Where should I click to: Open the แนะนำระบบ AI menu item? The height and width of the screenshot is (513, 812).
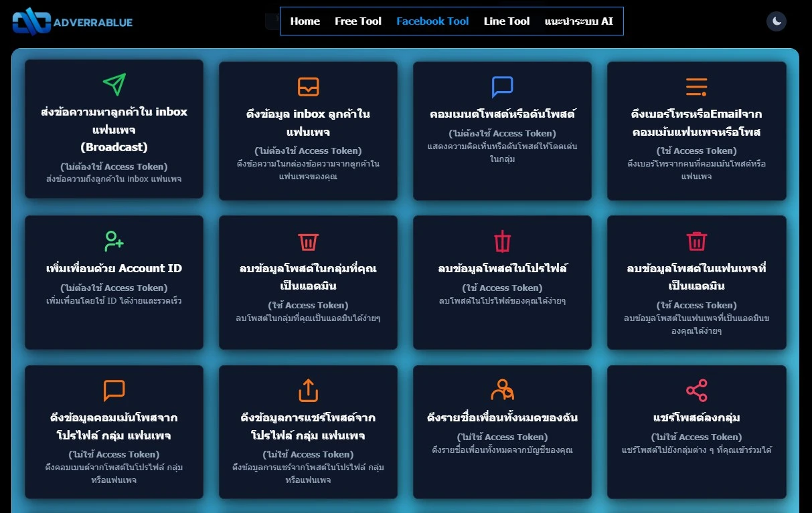(578, 21)
